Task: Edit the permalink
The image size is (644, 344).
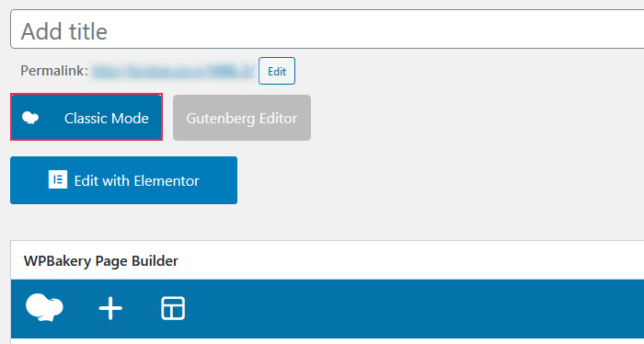Action: coord(277,71)
